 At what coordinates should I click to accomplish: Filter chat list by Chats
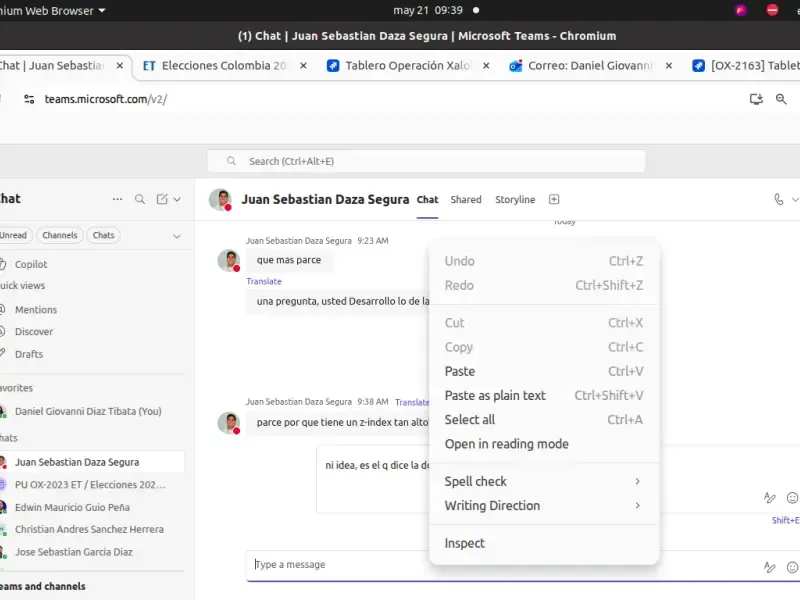[104, 235]
